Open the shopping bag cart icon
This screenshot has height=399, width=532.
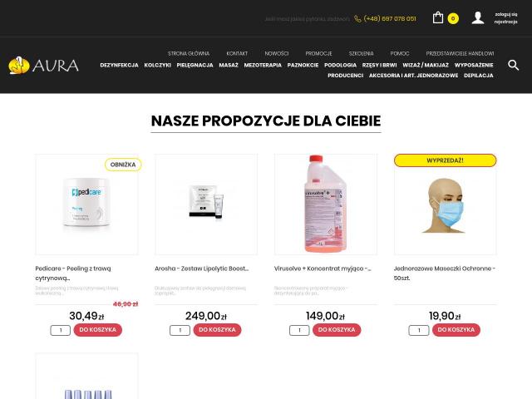(x=438, y=17)
